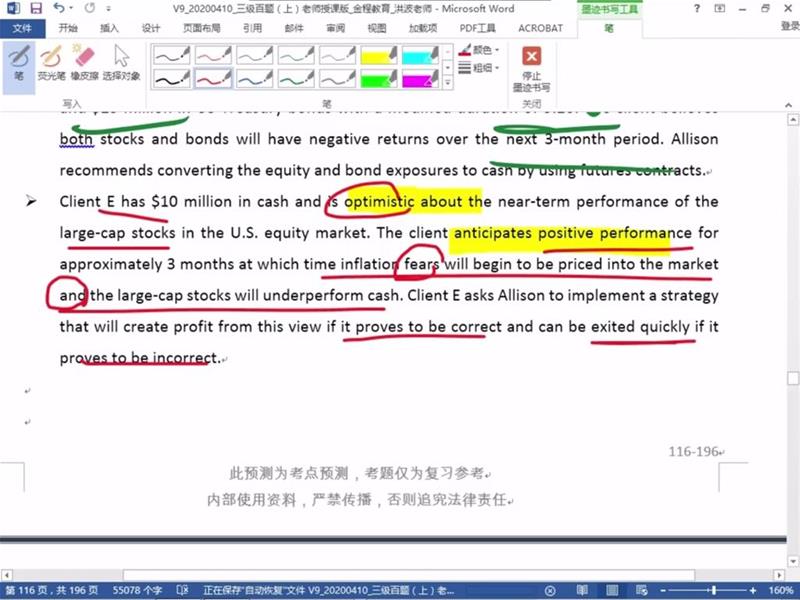Click the 登录 sign-in link

(789, 26)
